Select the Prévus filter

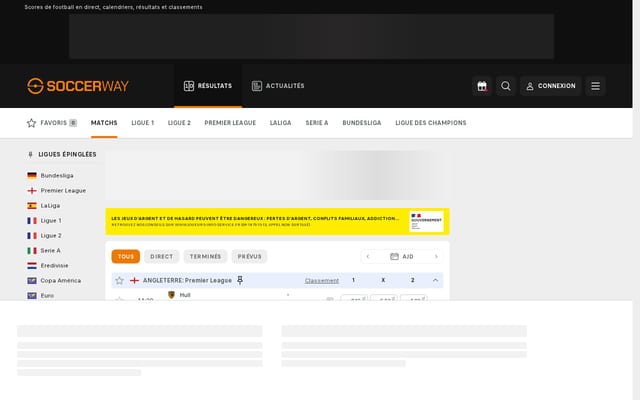click(249, 256)
